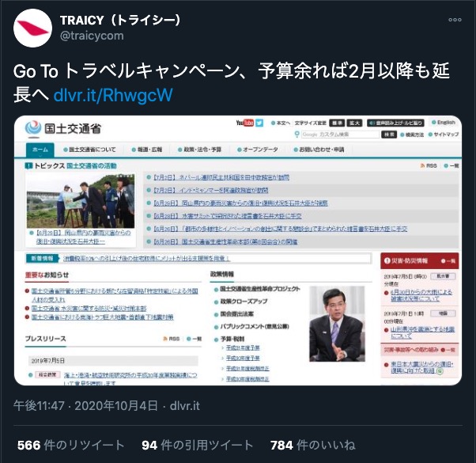Image resolution: width=476 pixels, height=463 pixels.
Task: Open @traicycom handle
Action: [92, 36]
